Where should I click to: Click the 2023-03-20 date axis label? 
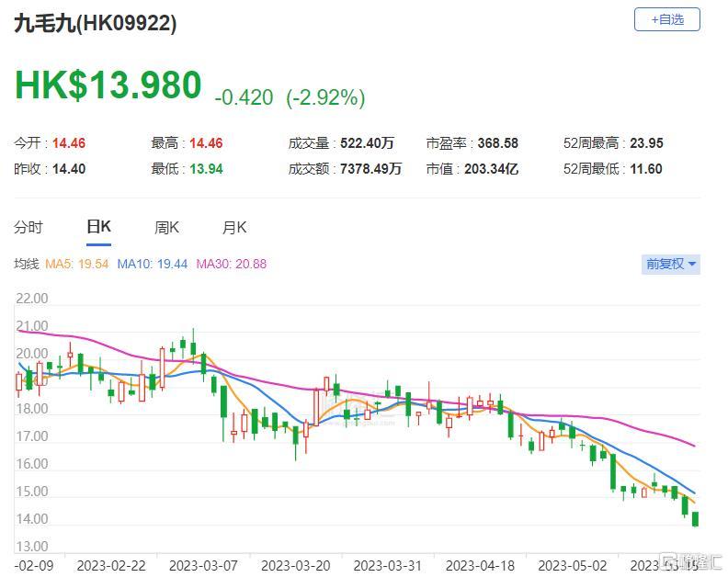[x=295, y=566]
